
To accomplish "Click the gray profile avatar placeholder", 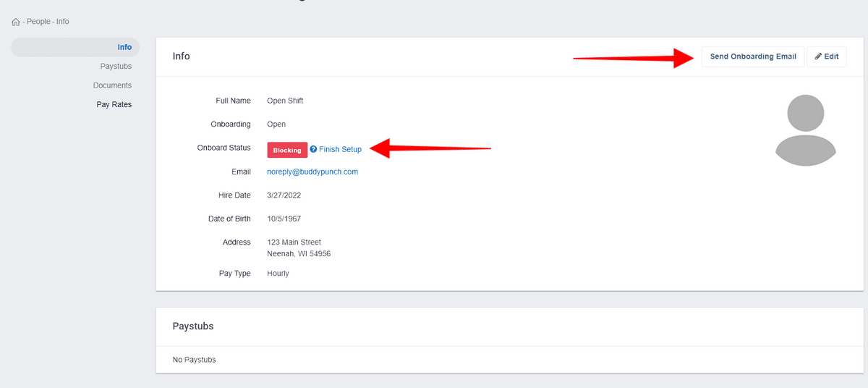I will point(806,130).
